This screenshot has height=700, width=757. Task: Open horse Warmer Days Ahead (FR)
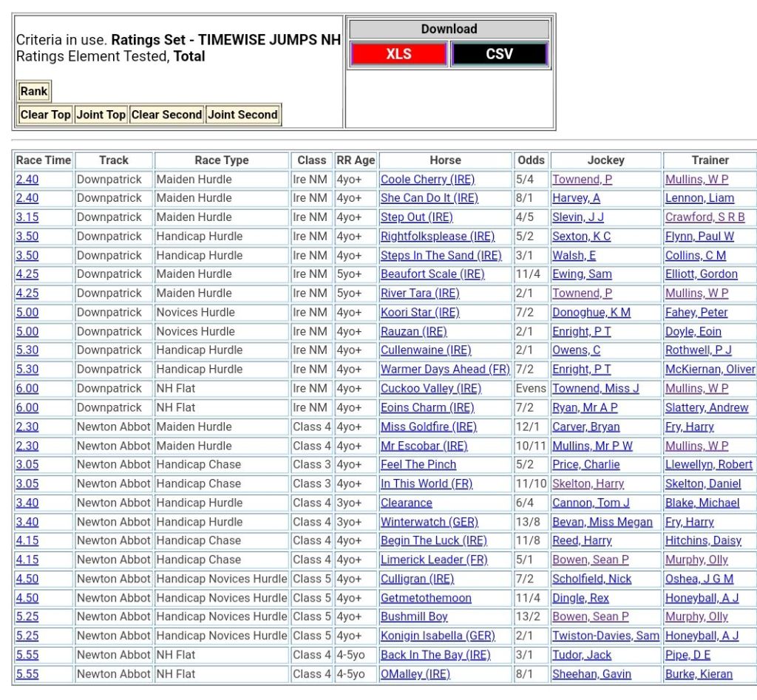tap(444, 370)
